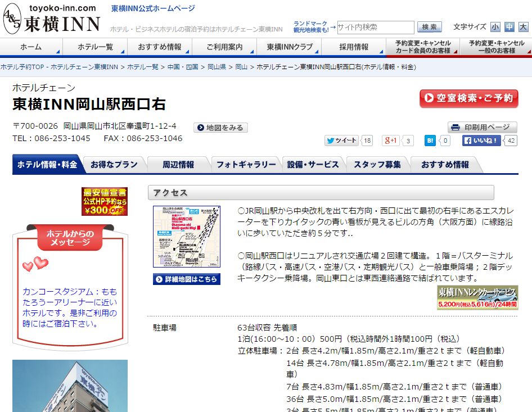Set text size to 小
This screenshot has width=532, height=412.
(x=495, y=27)
